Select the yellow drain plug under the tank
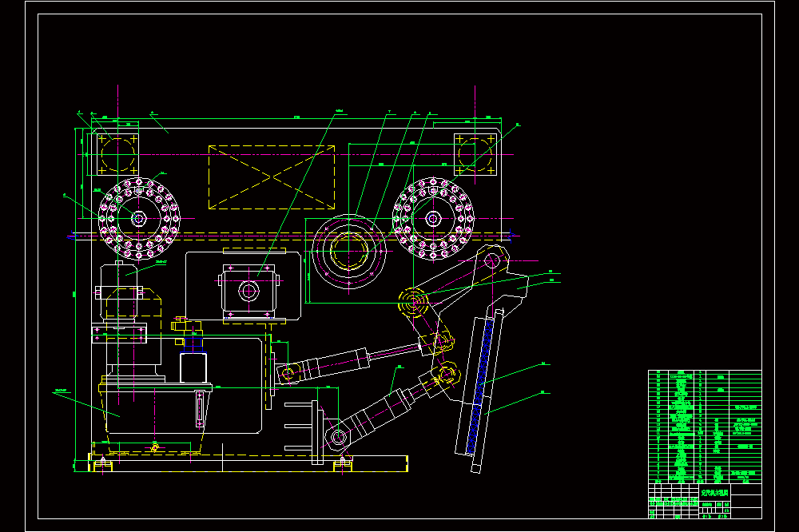This screenshot has width=799, height=532. (x=155, y=447)
